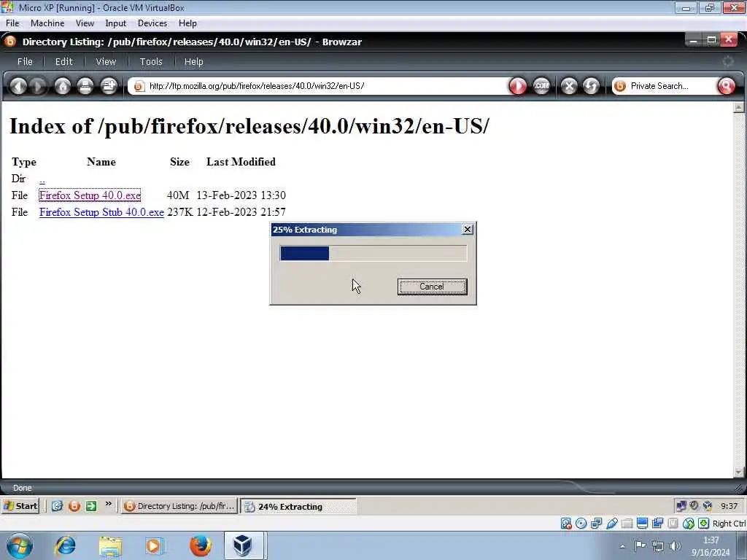747x560 pixels.
Task: Open Windows Explorer folder taskbar icon
Action: click(111, 545)
